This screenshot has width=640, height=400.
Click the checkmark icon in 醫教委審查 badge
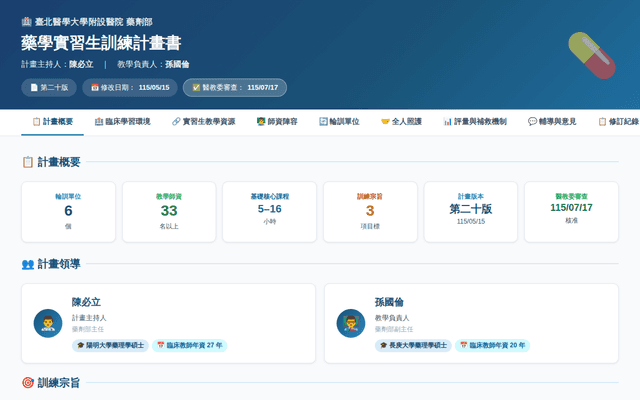(x=196, y=87)
